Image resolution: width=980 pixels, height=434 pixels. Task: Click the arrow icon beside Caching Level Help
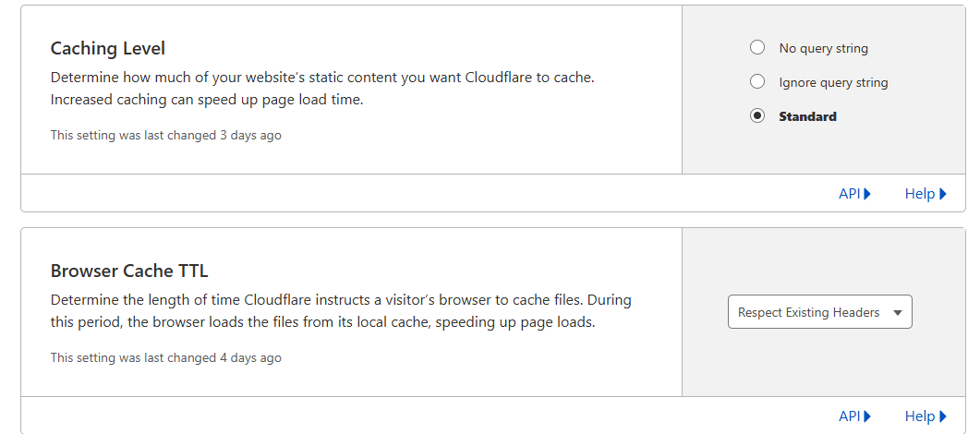coord(943,194)
